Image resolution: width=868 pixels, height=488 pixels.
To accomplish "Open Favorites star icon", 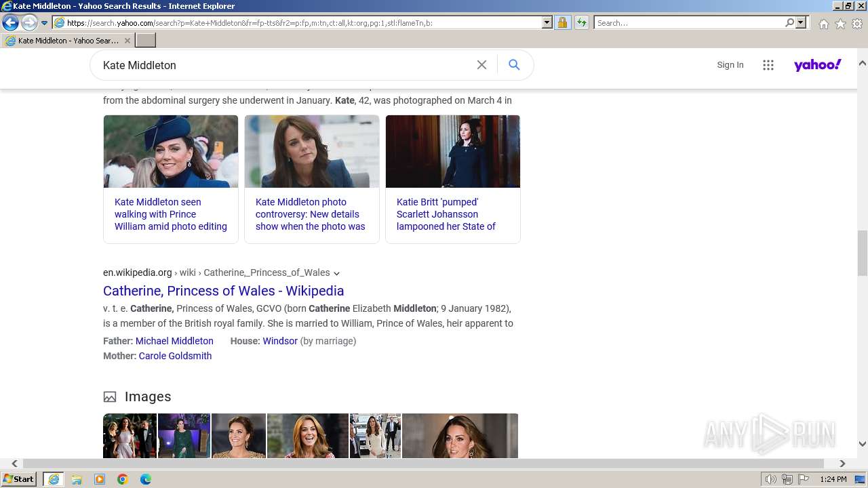I will click(x=840, y=24).
